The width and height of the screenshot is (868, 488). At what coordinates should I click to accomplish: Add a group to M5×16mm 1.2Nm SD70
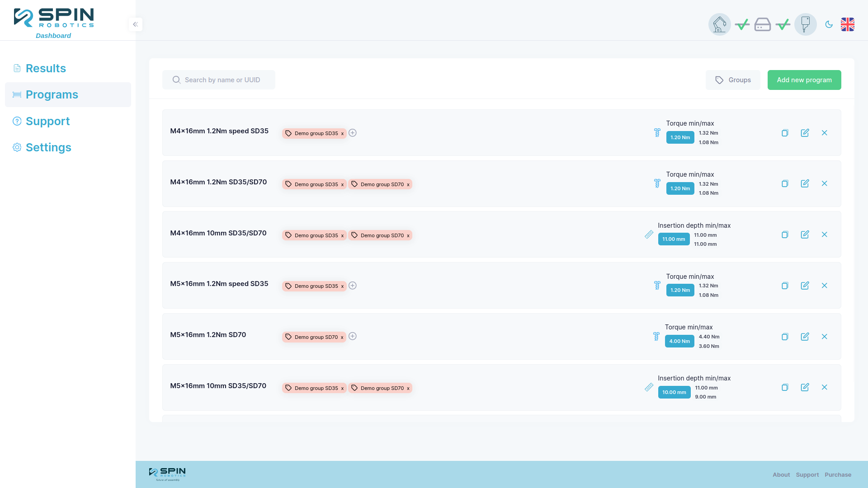[x=353, y=336]
